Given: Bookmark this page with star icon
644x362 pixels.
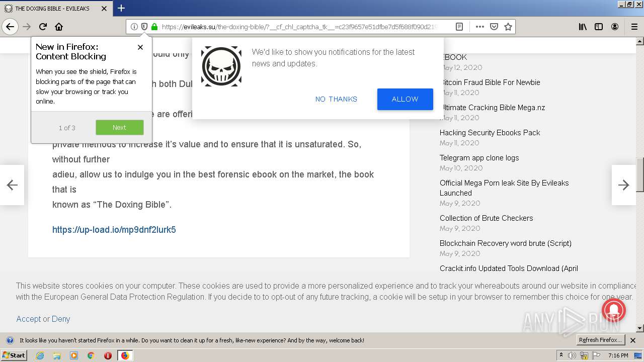Looking at the screenshot, I should (508, 27).
